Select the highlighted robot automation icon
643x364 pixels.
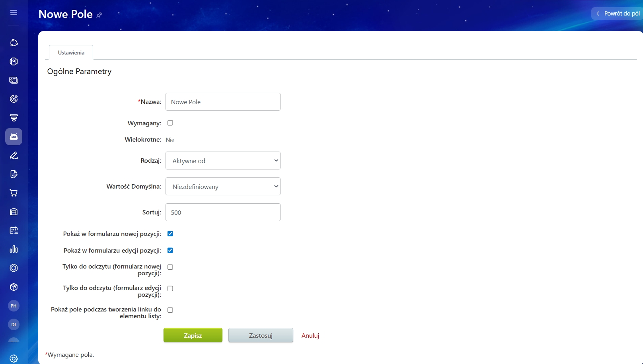pyautogui.click(x=14, y=136)
